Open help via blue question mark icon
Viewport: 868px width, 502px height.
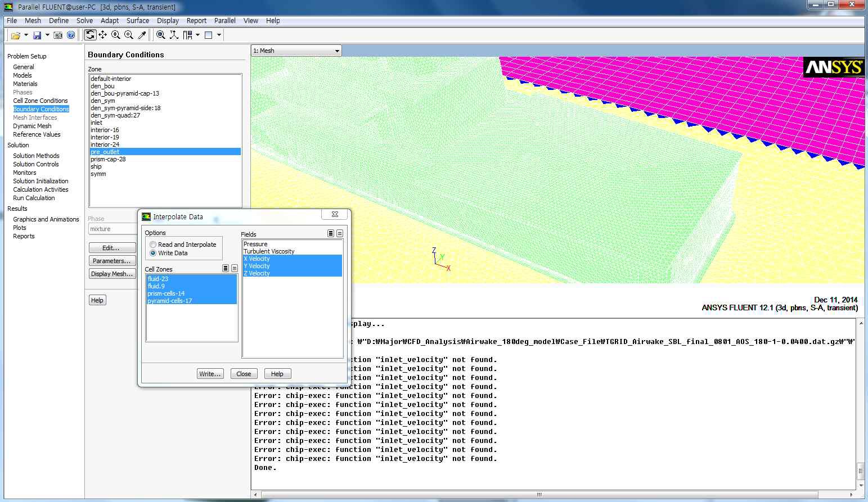coord(71,35)
